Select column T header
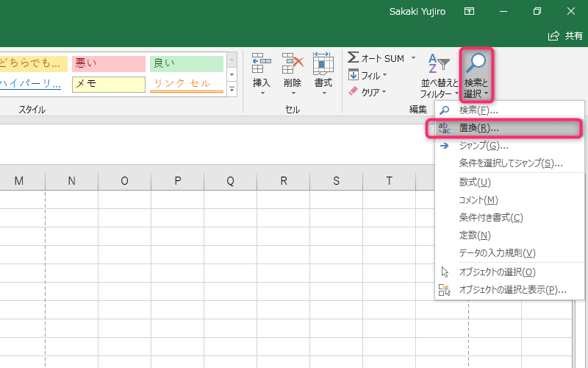This screenshot has width=588, height=368. click(390, 181)
